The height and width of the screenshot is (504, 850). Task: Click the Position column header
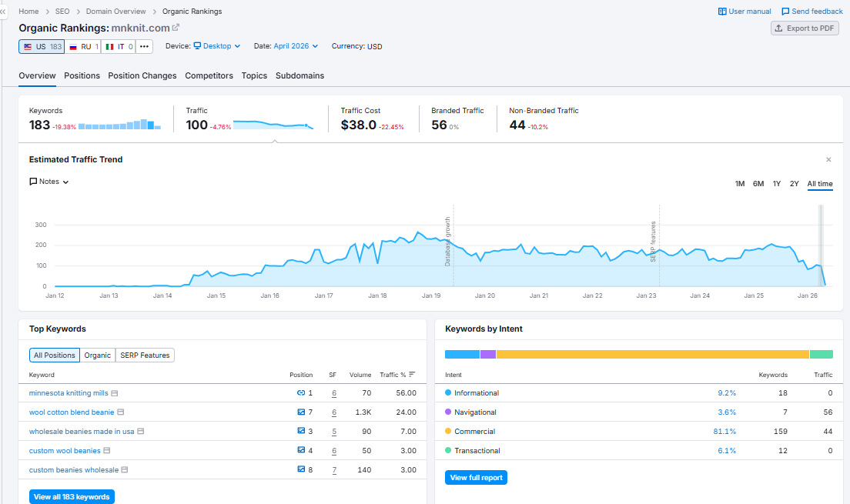(301, 375)
